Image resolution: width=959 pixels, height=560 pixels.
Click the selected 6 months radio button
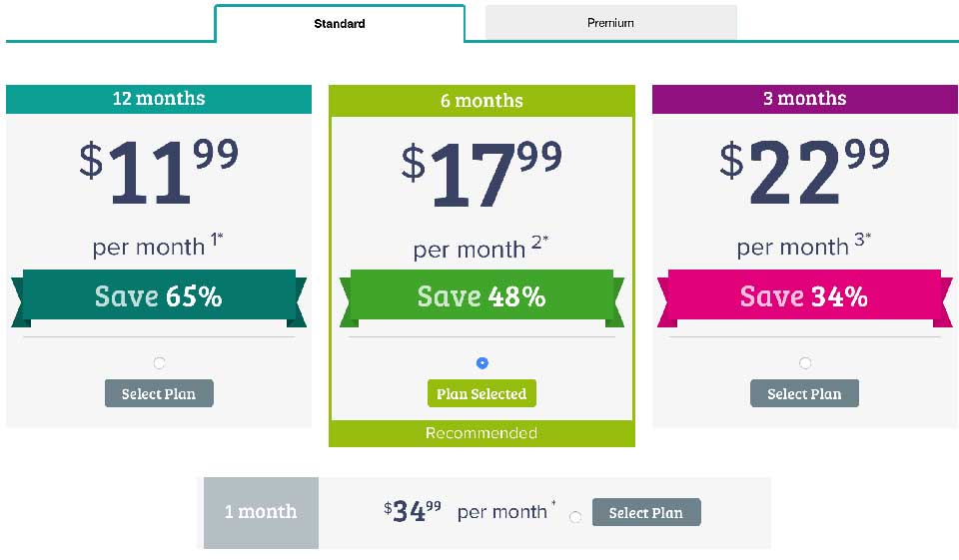tap(482, 363)
